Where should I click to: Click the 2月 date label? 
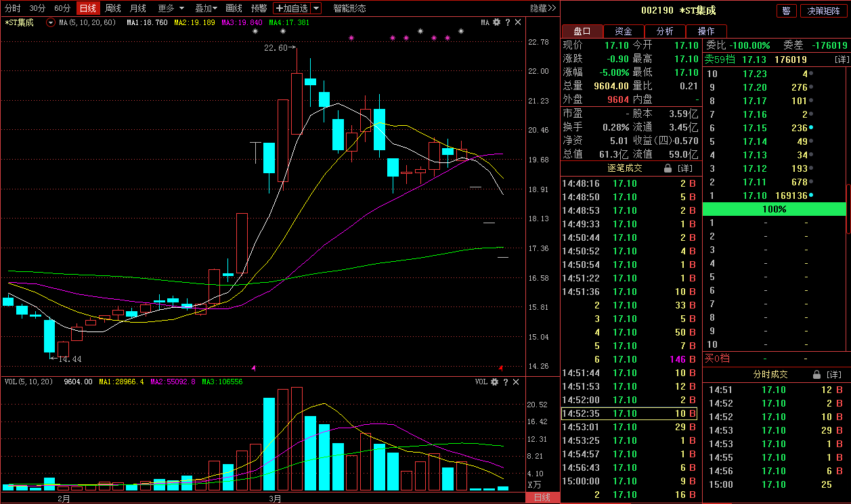(x=64, y=499)
